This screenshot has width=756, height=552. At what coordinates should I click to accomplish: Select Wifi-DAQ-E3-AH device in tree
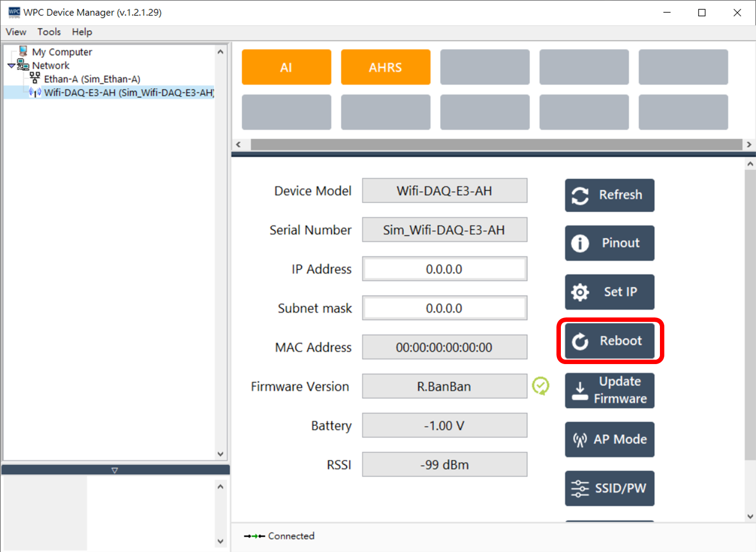[x=127, y=92]
